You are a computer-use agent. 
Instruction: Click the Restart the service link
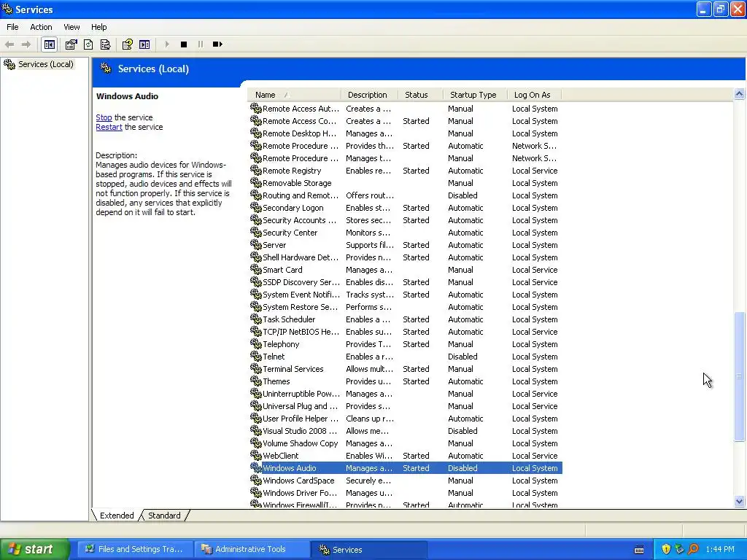coord(109,127)
